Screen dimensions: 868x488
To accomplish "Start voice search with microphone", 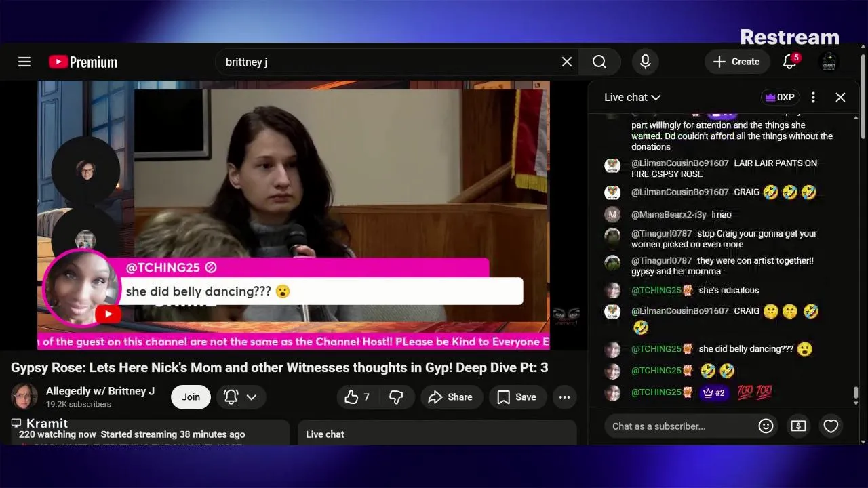I will click(646, 62).
